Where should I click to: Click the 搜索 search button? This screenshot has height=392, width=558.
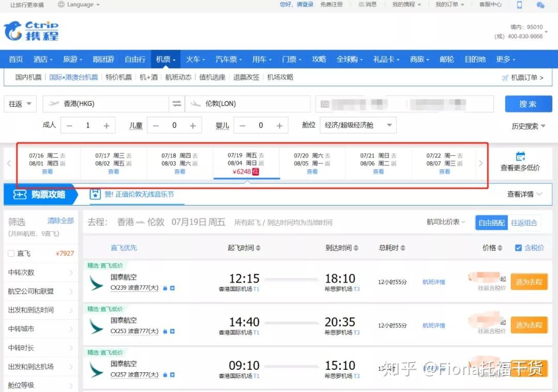[x=529, y=104]
